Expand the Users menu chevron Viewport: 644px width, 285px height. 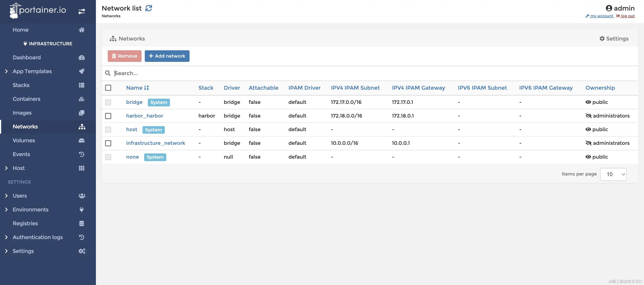(6, 196)
